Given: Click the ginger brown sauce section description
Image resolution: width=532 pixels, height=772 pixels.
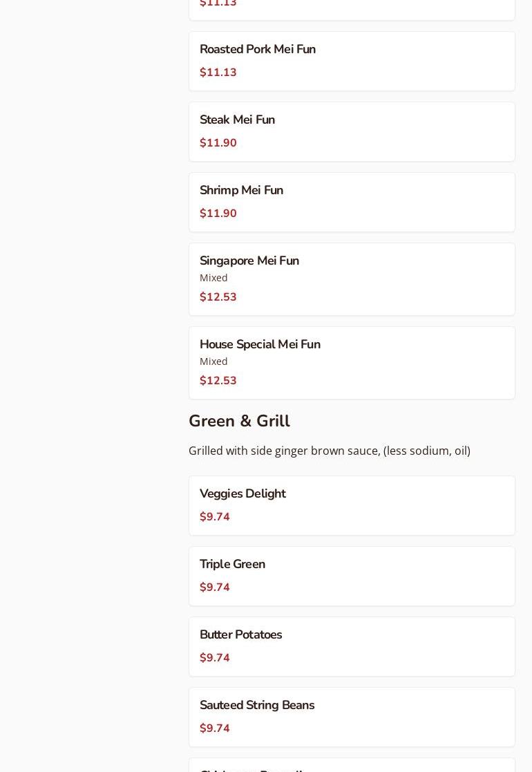Looking at the screenshot, I should 329,451.
